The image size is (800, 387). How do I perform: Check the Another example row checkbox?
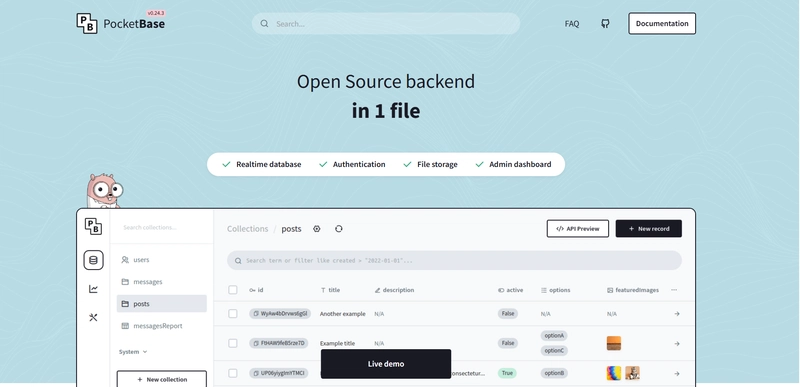point(233,314)
